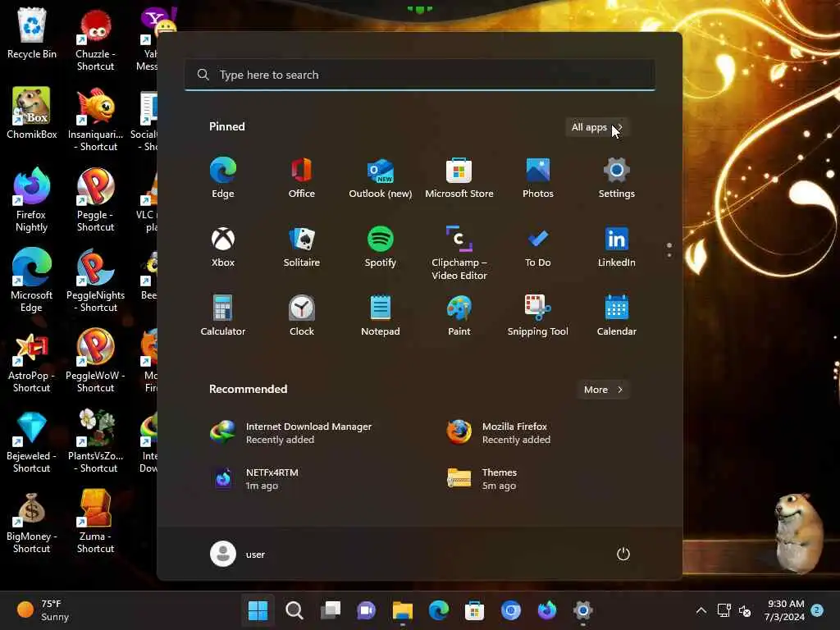The image size is (840, 630).
Task: Open Microsoft Store taskbar icon
Action: (x=475, y=610)
